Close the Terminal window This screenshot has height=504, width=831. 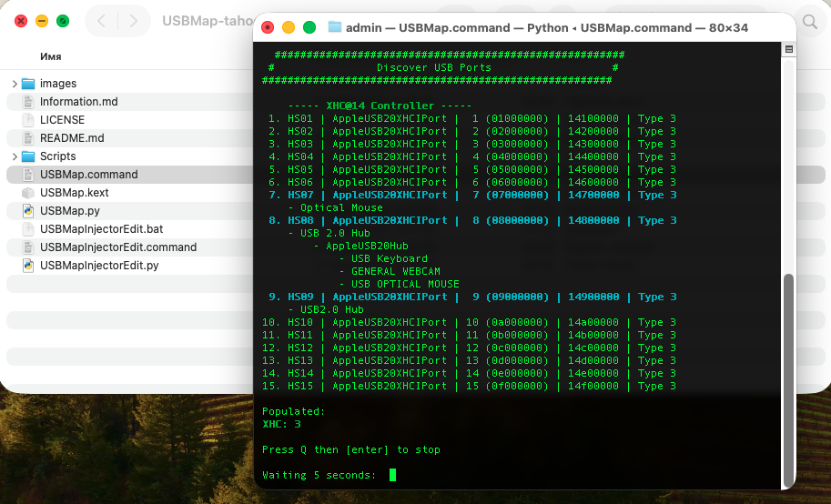[x=268, y=27]
